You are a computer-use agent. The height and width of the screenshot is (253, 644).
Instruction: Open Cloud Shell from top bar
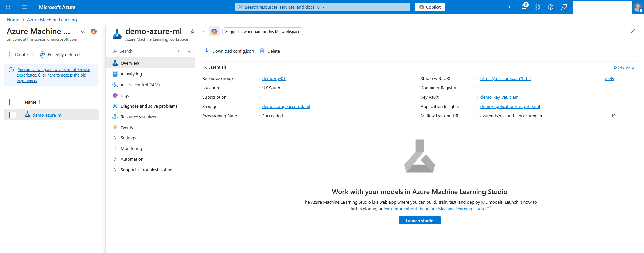pos(510,7)
